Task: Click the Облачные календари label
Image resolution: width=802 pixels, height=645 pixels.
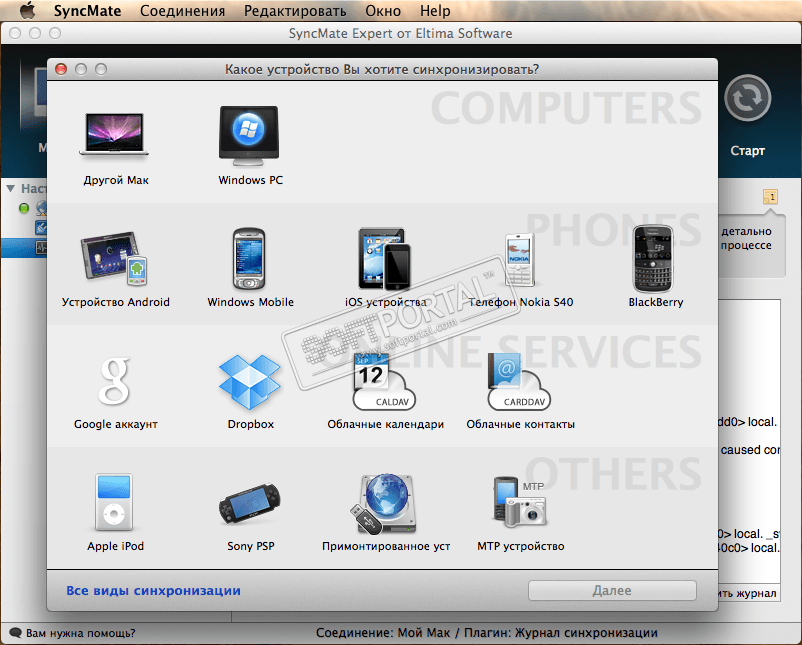Action: (386, 424)
